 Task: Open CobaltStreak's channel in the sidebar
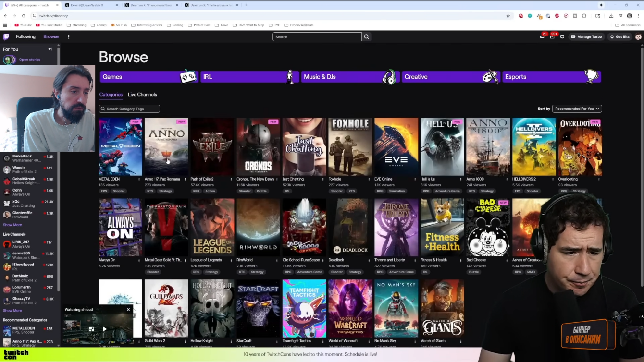[29, 181]
